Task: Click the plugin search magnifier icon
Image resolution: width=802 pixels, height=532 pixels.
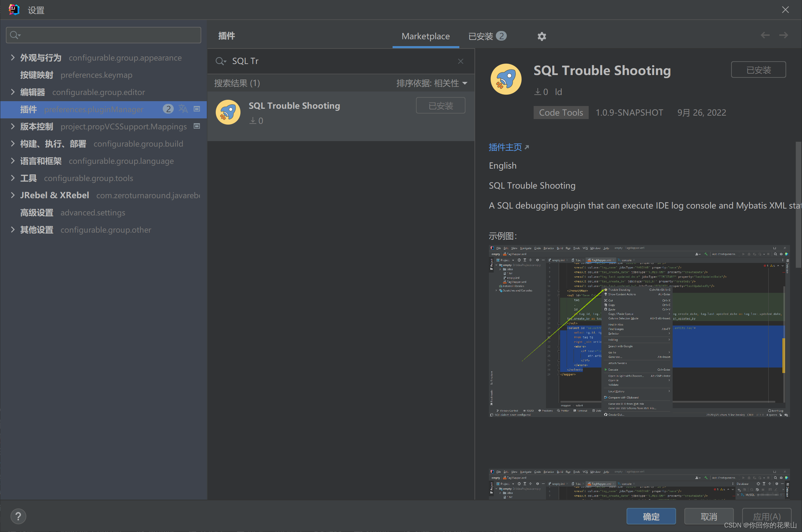Action: click(x=220, y=61)
